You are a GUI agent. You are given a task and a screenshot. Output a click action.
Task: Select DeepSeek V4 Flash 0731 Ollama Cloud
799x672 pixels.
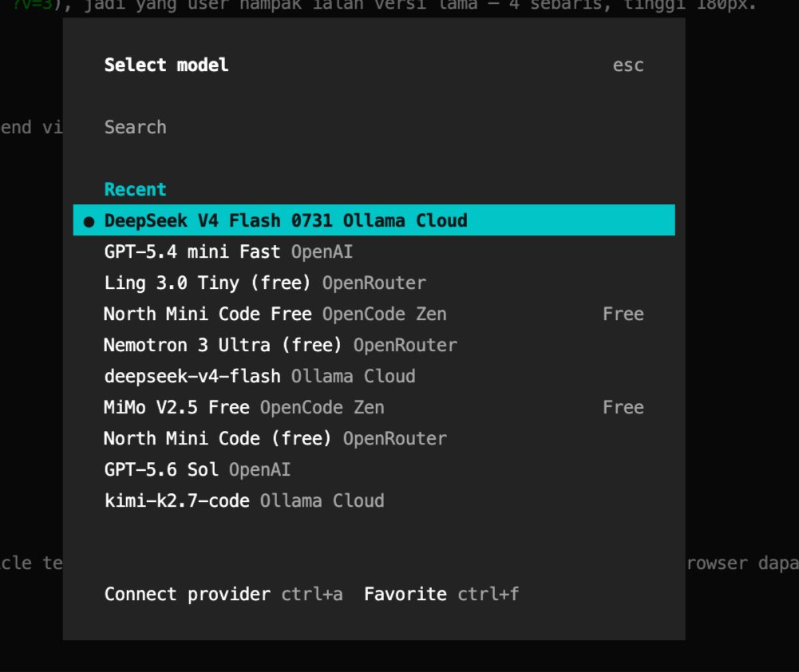(374, 220)
